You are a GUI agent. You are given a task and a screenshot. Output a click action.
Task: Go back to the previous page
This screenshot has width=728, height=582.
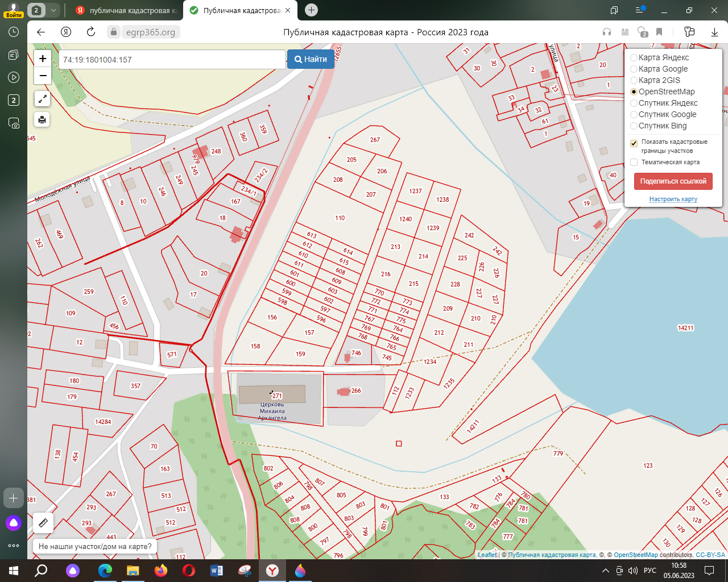(41, 32)
